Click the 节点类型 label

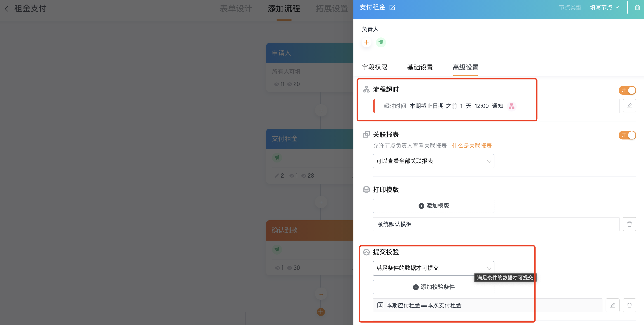point(570,7)
